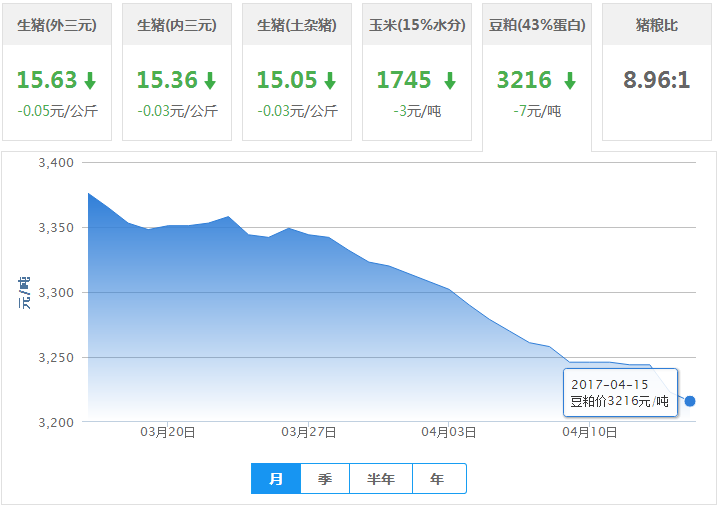Click the down arrow beside 3216
Image resolution: width=722 pixels, height=509 pixels.
click(x=570, y=81)
